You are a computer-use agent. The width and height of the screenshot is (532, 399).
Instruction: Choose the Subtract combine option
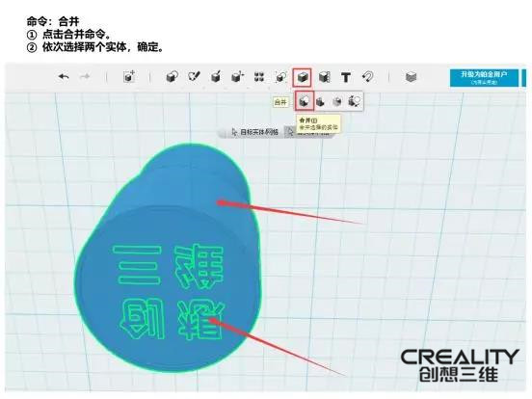click(x=320, y=101)
